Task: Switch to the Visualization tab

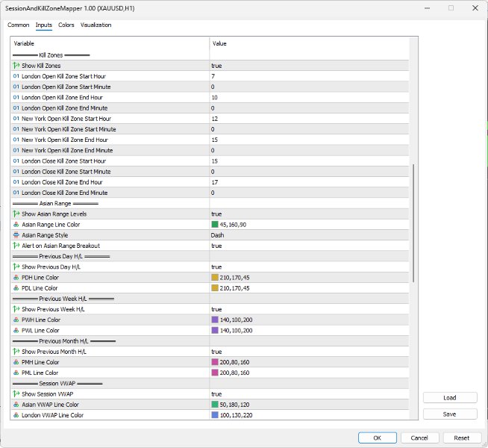Action: point(96,25)
